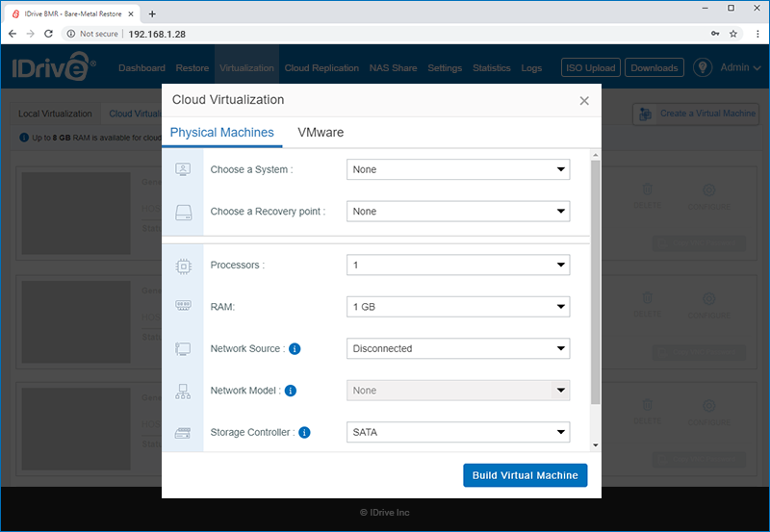View site info via Not secure icon
This screenshot has height=532, width=770.
click(71, 34)
